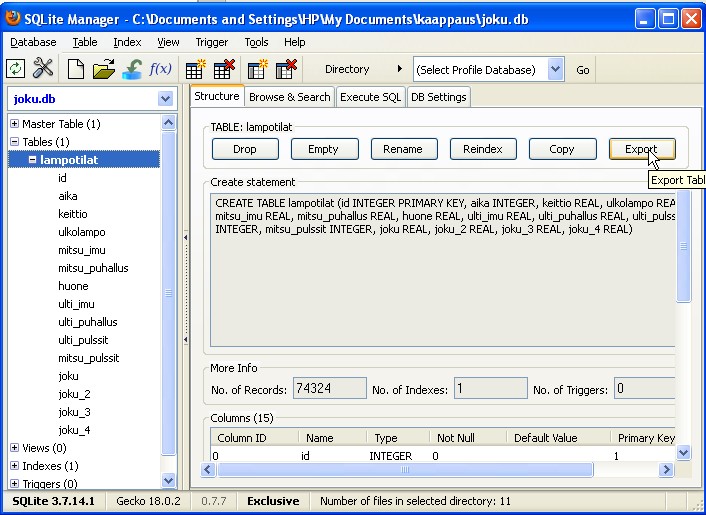Open the Tools menu
Screen dimensions: 706x515
256,42
